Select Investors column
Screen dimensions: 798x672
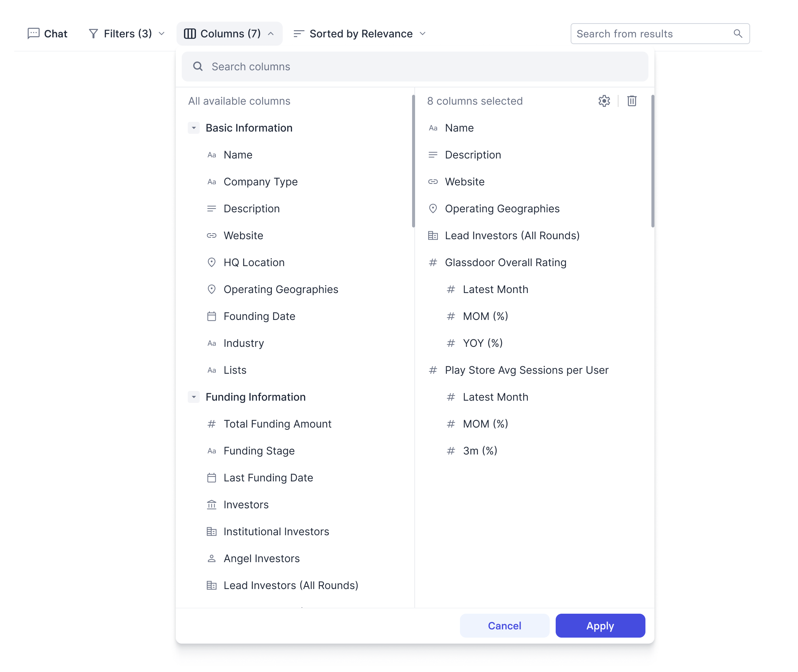click(x=246, y=505)
